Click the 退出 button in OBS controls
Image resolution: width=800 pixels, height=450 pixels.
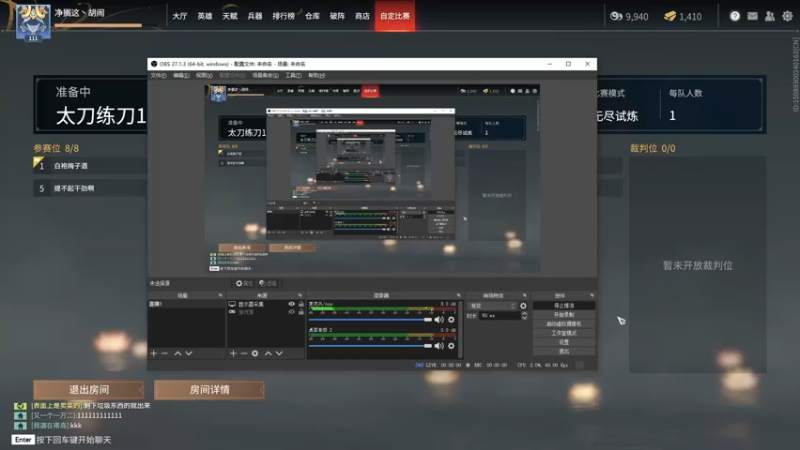pos(564,352)
